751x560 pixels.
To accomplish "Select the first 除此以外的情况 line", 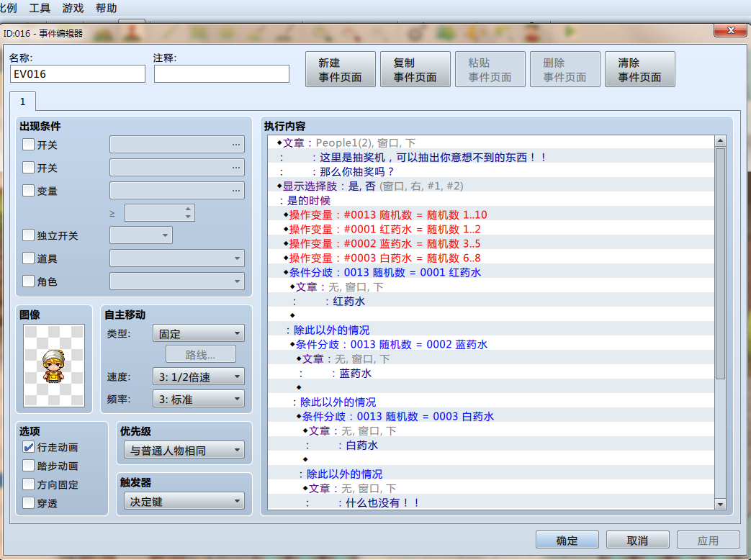I will coord(491,330).
